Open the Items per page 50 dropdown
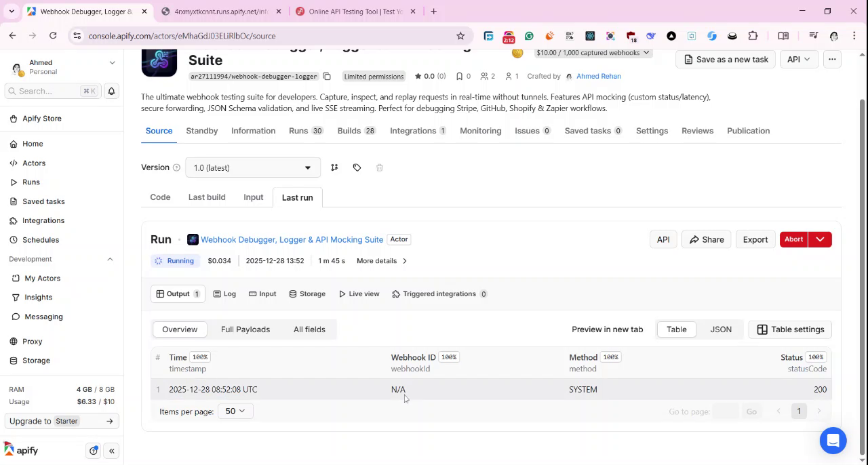The height and width of the screenshot is (465, 868). click(235, 411)
